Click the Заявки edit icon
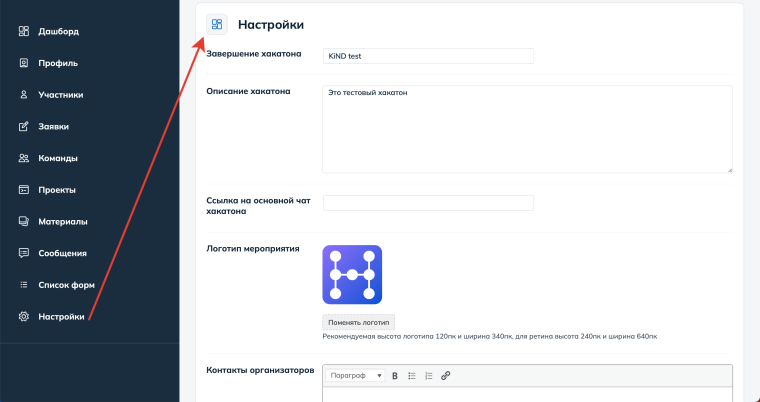This screenshot has width=760, height=402. tap(24, 127)
